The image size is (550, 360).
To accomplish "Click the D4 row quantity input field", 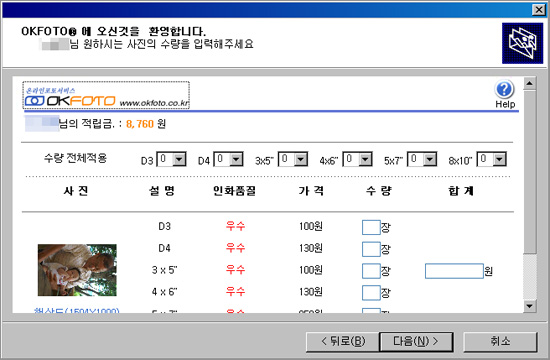I will pos(371,249).
